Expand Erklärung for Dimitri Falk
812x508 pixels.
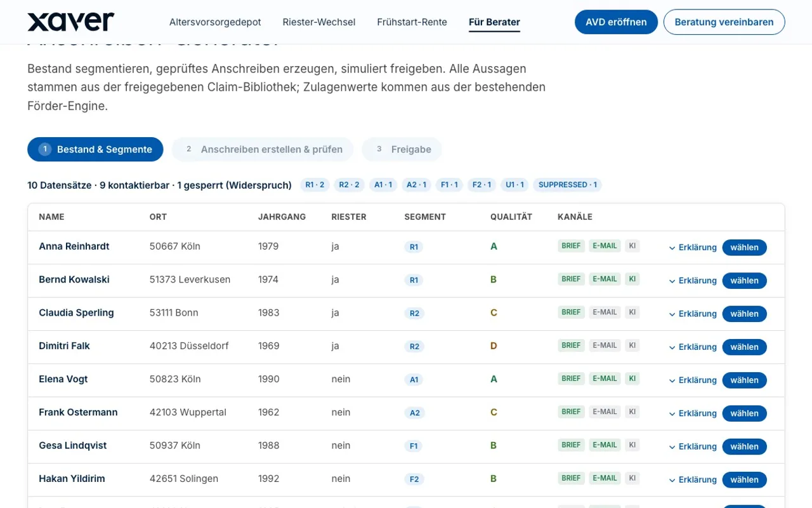pyautogui.click(x=693, y=347)
